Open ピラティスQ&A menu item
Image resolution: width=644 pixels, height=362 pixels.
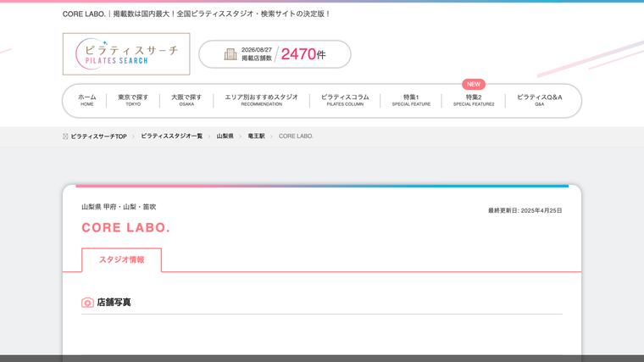coord(539,100)
